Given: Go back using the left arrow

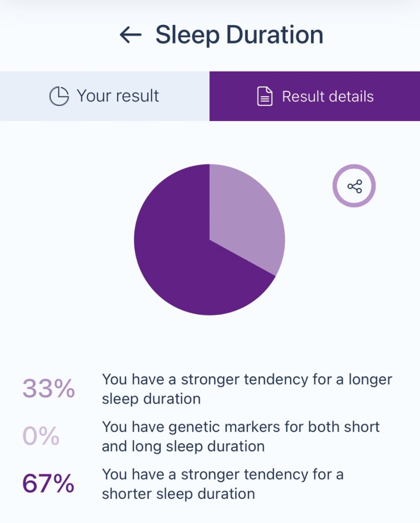Looking at the screenshot, I should click(x=130, y=35).
